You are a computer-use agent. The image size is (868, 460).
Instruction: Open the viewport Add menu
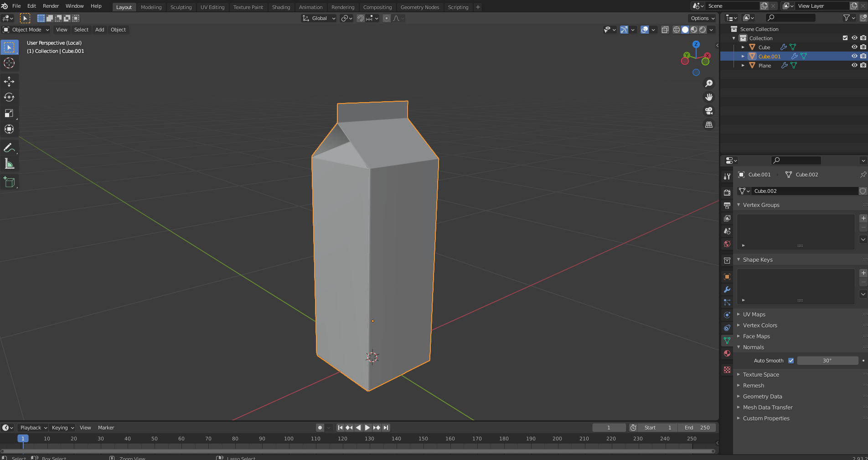tap(99, 30)
